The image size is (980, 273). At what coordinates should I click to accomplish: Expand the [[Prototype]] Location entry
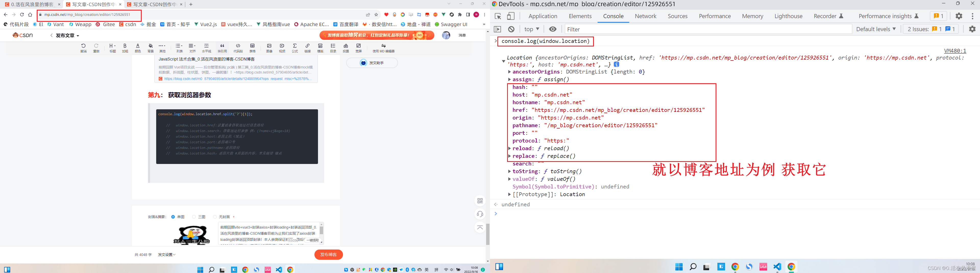509,194
